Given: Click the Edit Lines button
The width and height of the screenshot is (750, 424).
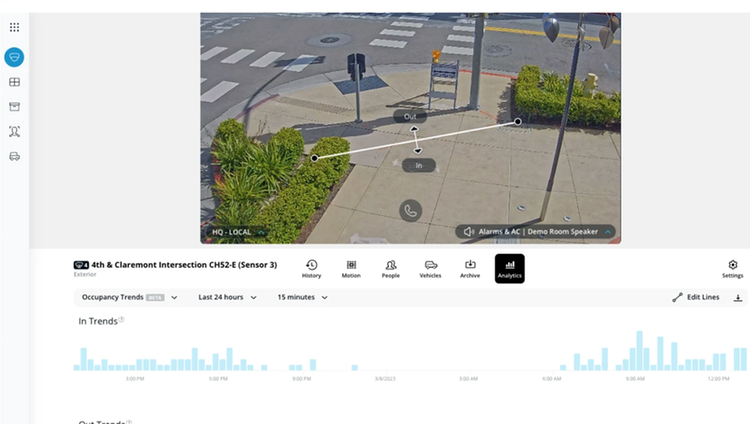Looking at the screenshot, I should (x=695, y=297).
